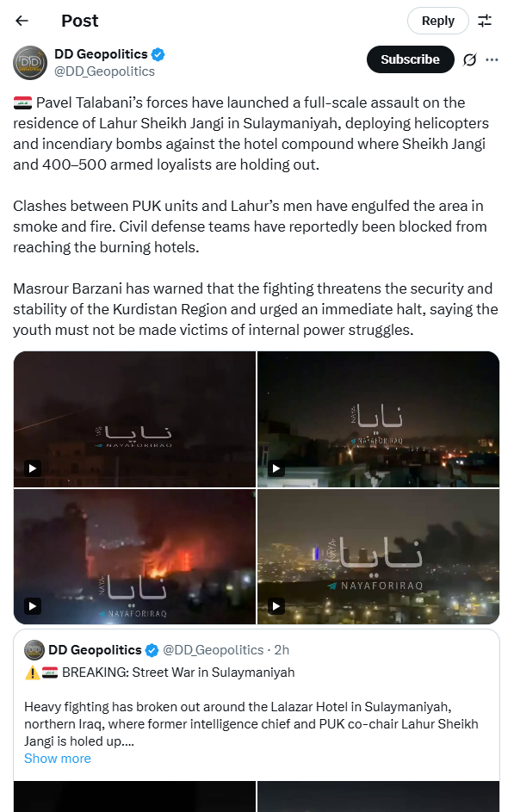
Task: Play the bottom-left fire video
Action: (134, 556)
